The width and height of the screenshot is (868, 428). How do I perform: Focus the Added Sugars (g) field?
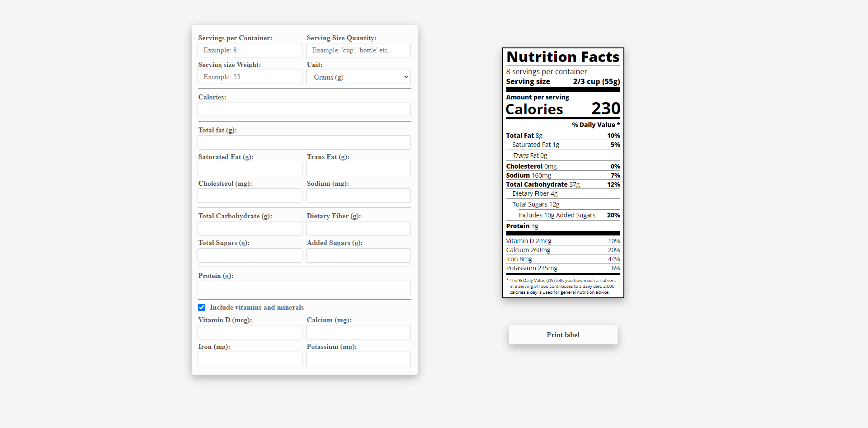click(x=359, y=255)
